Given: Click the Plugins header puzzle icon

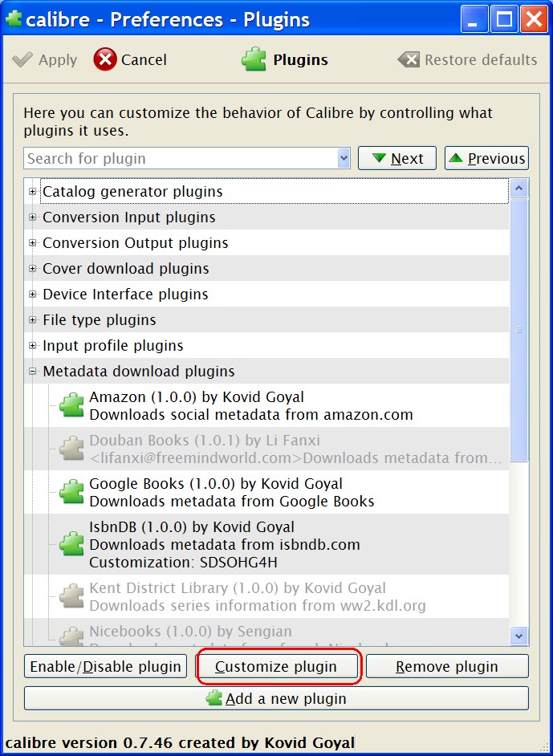Looking at the screenshot, I should (x=254, y=59).
